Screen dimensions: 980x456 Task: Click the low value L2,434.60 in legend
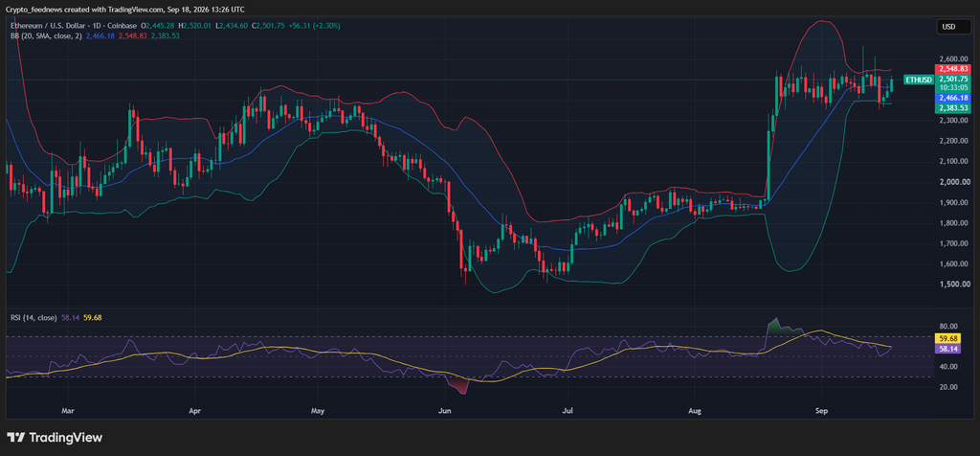click(232, 26)
